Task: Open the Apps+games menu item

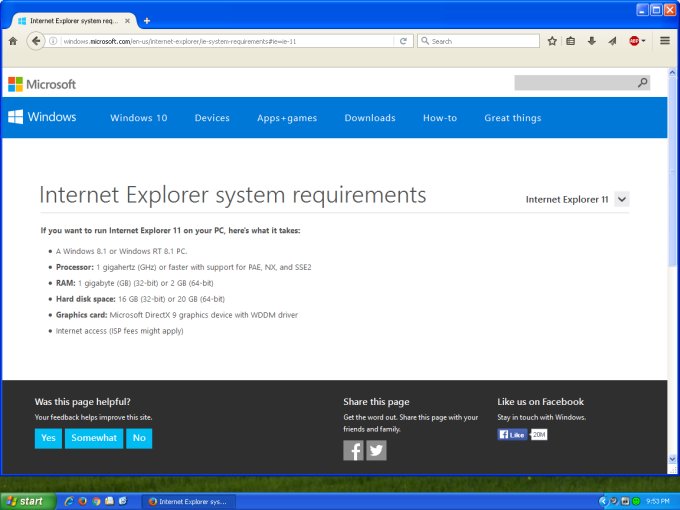Action: point(287,118)
